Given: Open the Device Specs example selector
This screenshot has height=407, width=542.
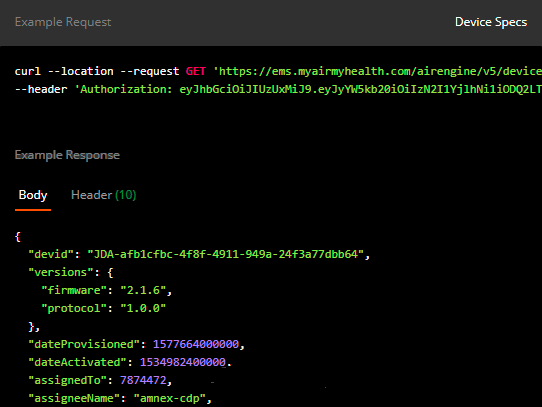Looking at the screenshot, I should click(491, 22).
